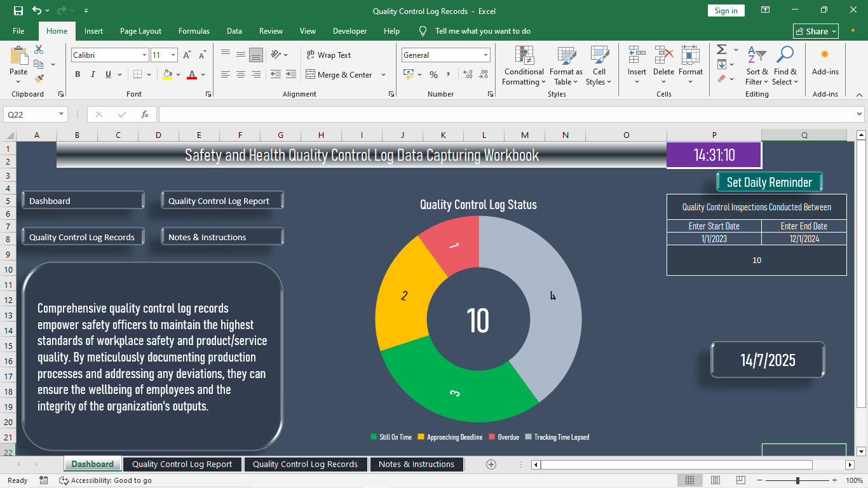Viewport: 868px width, 488px height.
Task: Undo the last action
Action: coord(37,11)
